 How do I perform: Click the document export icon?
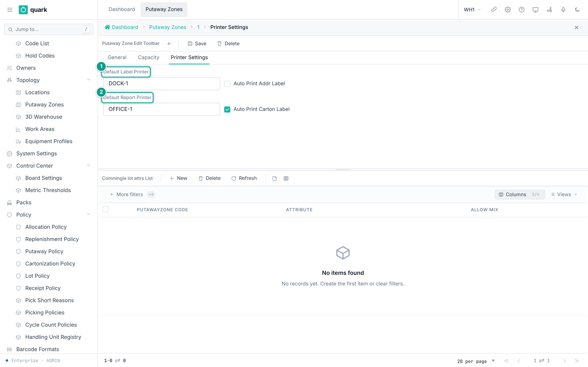click(x=275, y=178)
